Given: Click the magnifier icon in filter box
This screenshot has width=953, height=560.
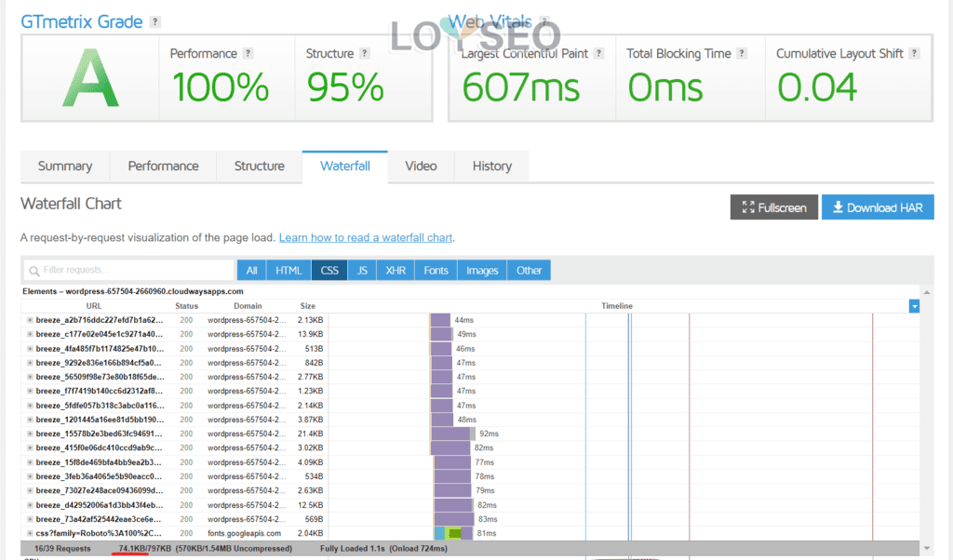Looking at the screenshot, I should tap(34, 271).
